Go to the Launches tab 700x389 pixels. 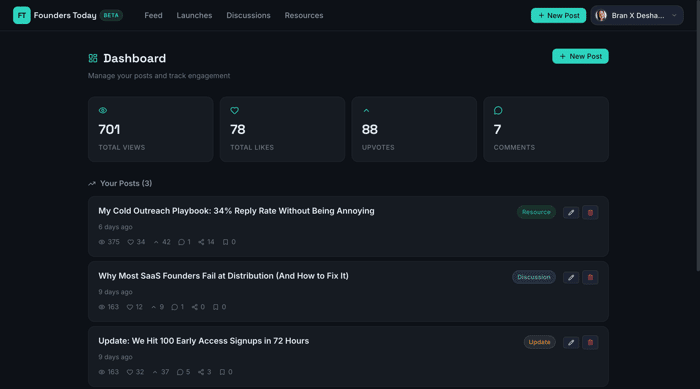click(194, 15)
